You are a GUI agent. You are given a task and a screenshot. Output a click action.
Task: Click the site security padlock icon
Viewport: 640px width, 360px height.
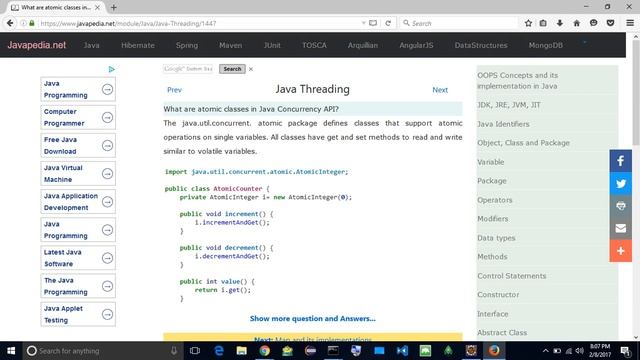pos(32,23)
